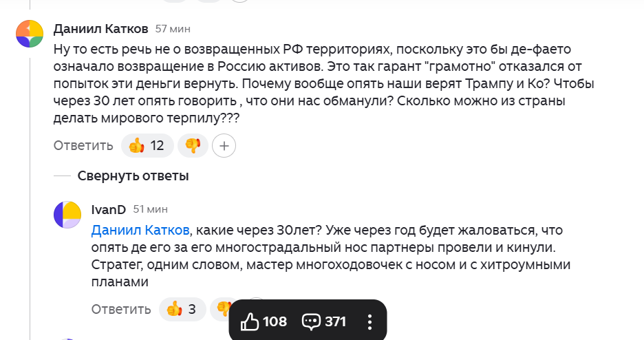
Task: Thumbs down IvanD's reply
Action: pos(222,309)
